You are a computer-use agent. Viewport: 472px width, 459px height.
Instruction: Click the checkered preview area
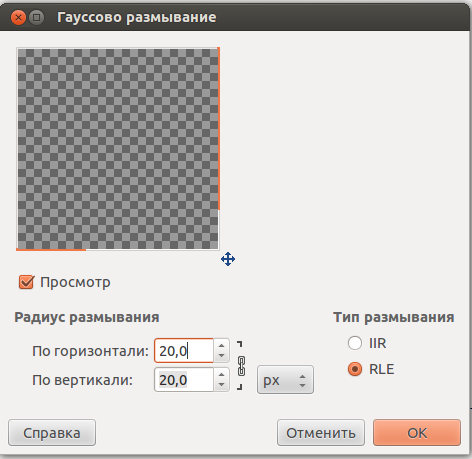coord(117,148)
